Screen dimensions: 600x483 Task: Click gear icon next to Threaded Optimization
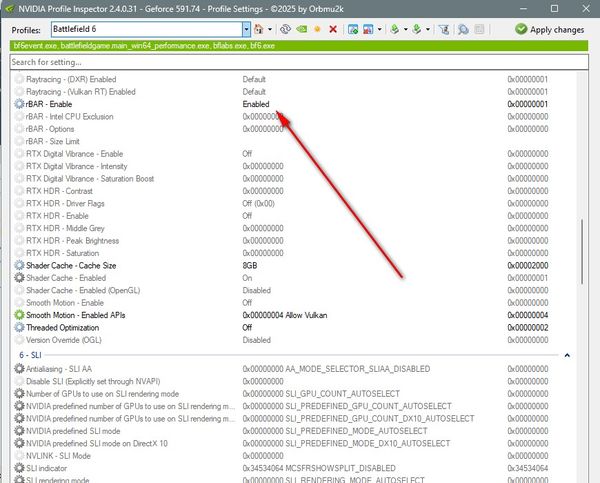[x=19, y=327]
